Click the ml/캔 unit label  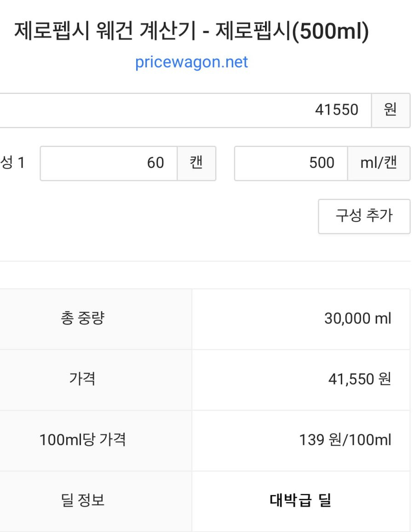pyautogui.click(x=379, y=163)
